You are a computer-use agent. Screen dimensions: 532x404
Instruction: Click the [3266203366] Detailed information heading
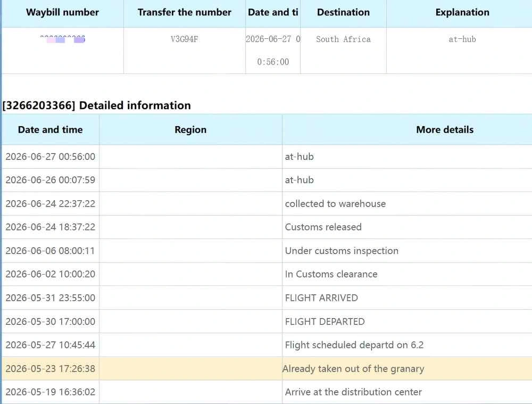96,105
